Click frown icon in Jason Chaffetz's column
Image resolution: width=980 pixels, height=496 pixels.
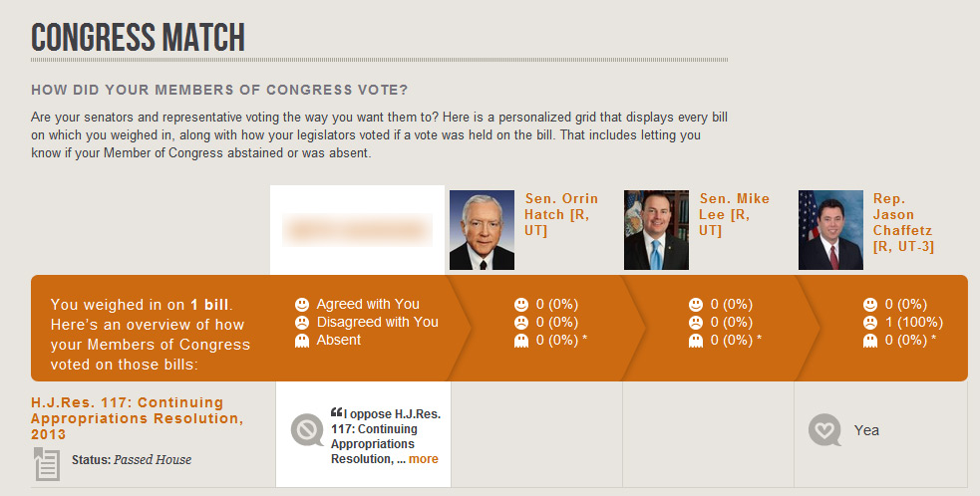pyautogui.click(x=870, y=322)
